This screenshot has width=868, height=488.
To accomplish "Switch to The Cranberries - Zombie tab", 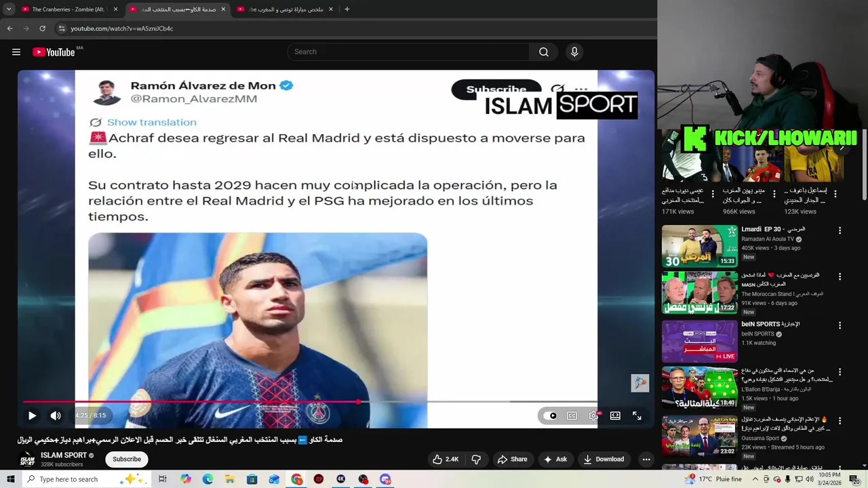I will (68, 9).
